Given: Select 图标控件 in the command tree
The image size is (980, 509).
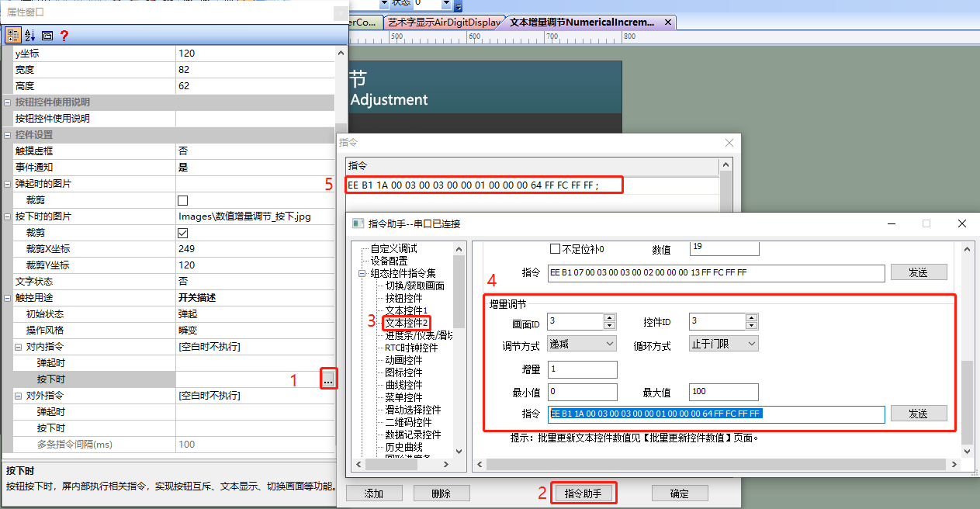Looking at the screenshot, I should [x=404, y=372].
